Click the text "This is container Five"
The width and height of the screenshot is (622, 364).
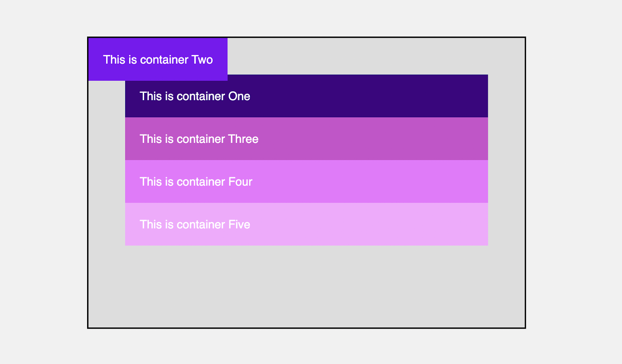coord(194,225)
